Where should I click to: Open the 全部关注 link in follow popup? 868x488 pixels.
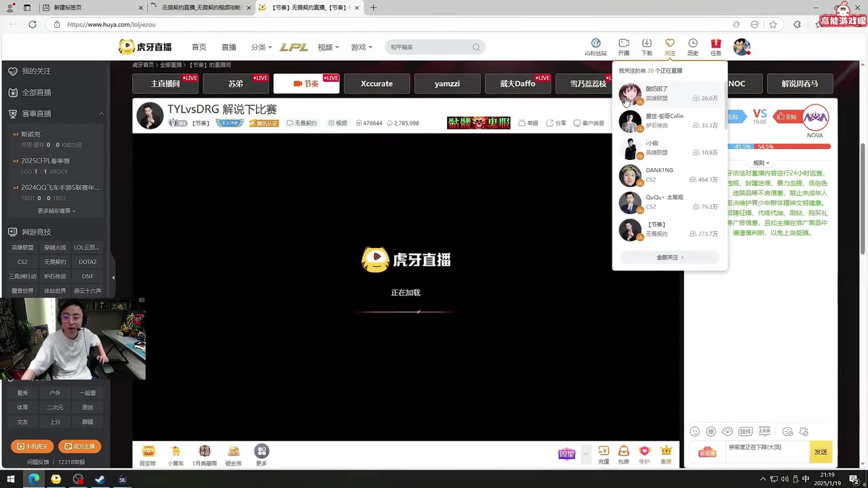[669, 257]
